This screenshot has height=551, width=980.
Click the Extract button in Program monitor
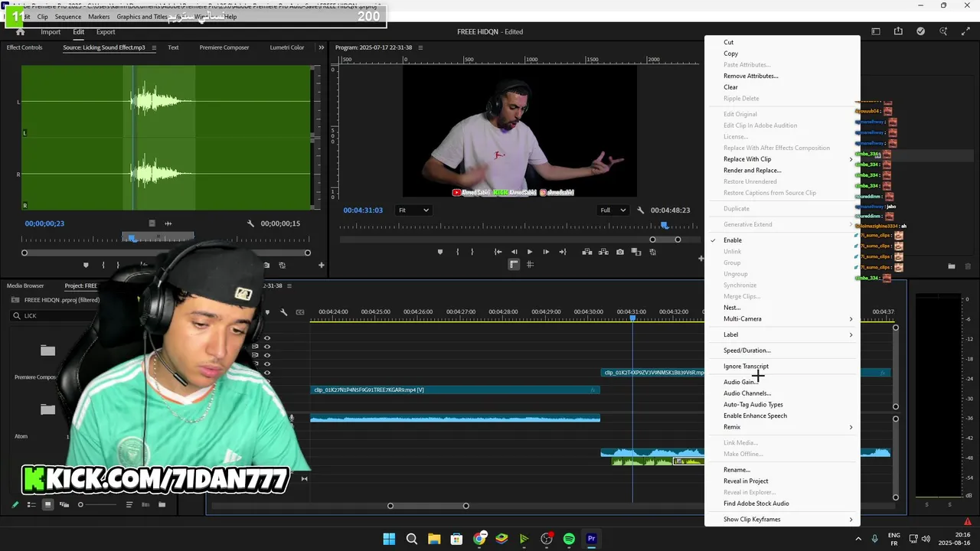pyautogui.click(x=603, y=252)
